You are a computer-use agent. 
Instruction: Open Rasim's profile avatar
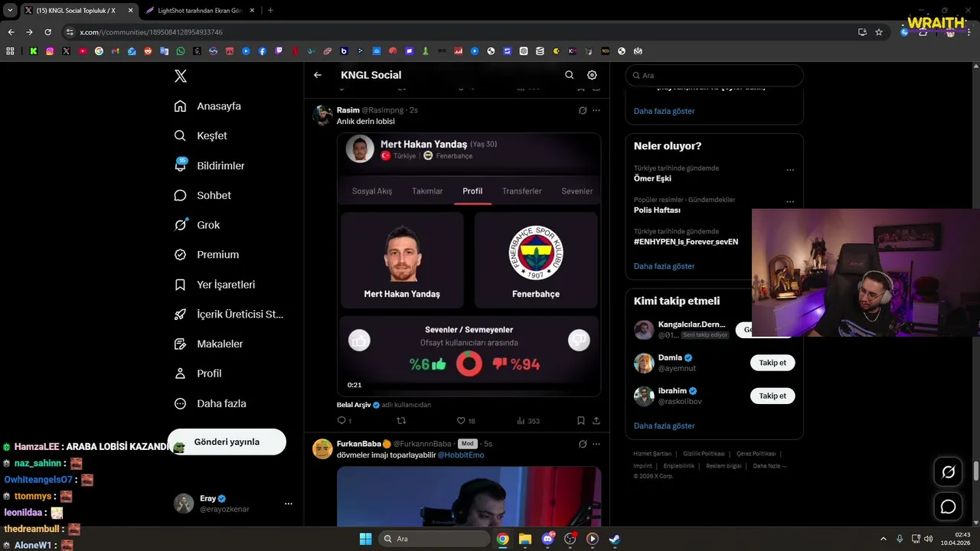click(x=322, y=116)
